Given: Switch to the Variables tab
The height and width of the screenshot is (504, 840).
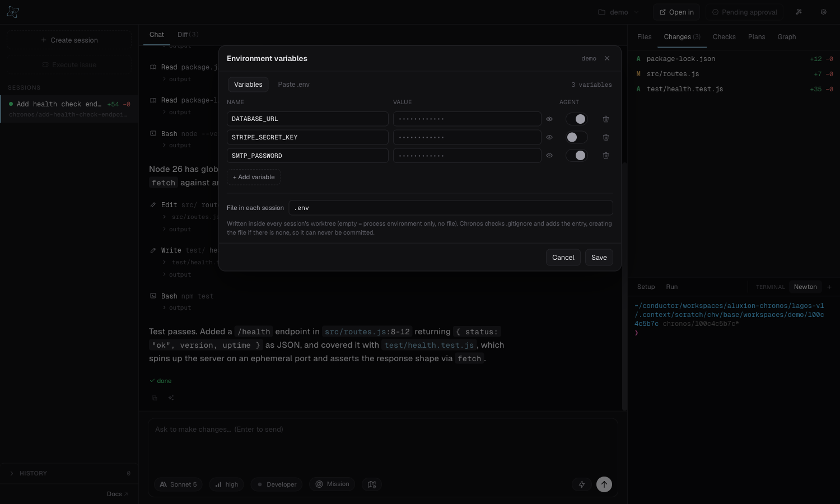Looking at the screenshot, I should coord(248,85).
